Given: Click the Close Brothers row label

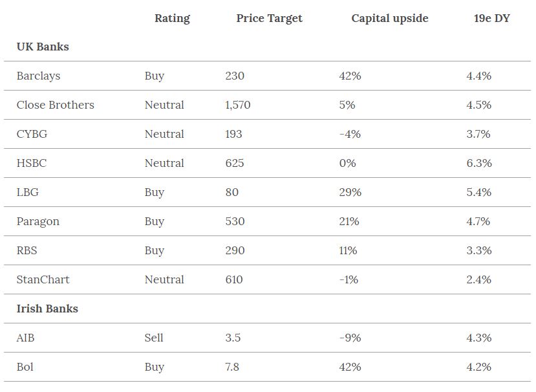Looking at the screenshot, I should [x=55, y=105].
